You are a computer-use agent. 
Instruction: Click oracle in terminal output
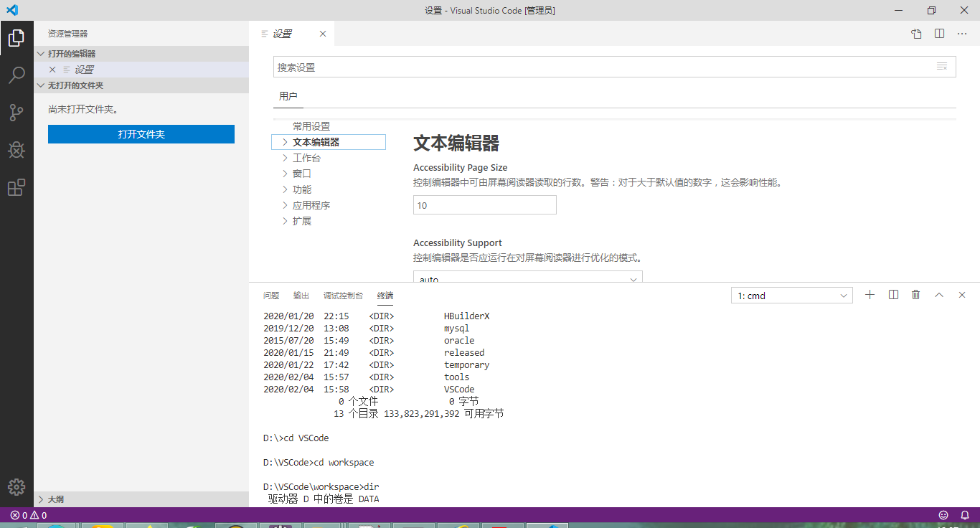coord(459,340)
